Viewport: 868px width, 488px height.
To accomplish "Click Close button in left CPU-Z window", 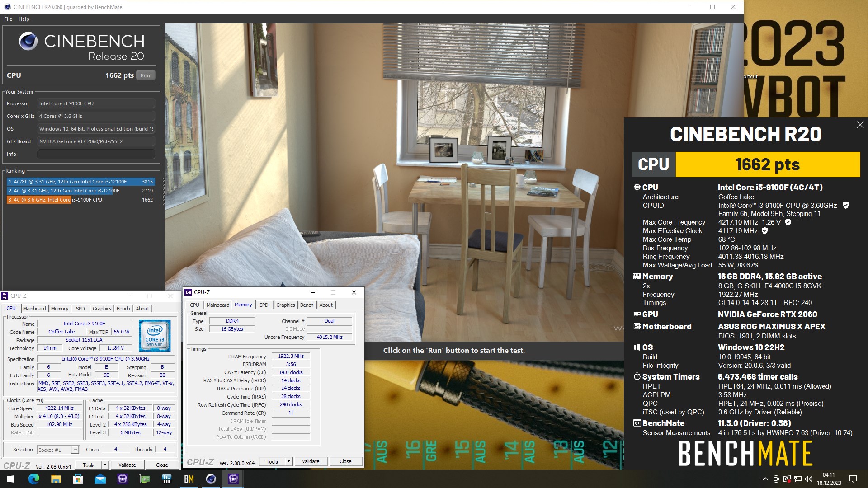I will tap(162, 465).
